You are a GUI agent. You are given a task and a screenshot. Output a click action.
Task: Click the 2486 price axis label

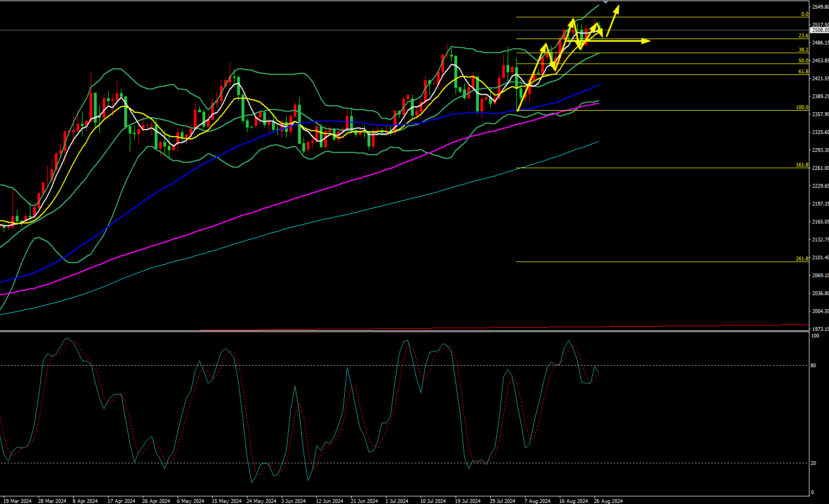tap(820, 43)
